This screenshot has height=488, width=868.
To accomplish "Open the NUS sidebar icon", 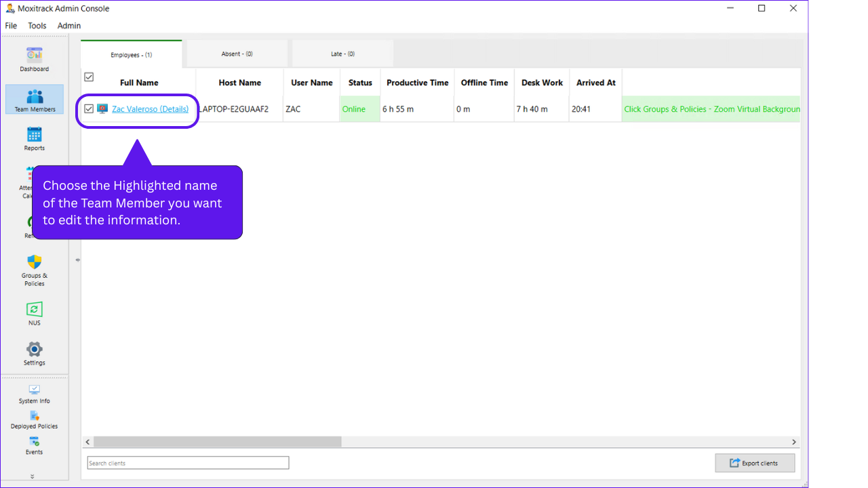I will tap(34, 314).
